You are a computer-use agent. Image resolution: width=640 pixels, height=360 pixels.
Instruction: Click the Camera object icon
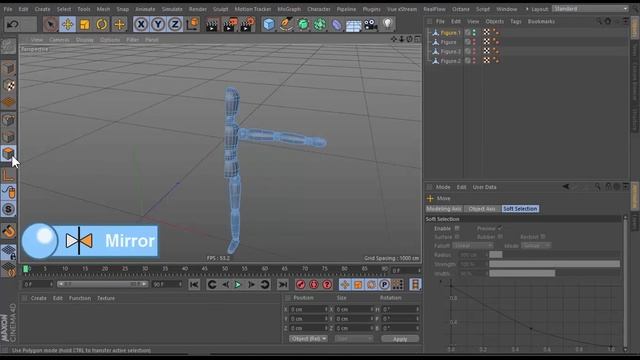pos(371,24)
